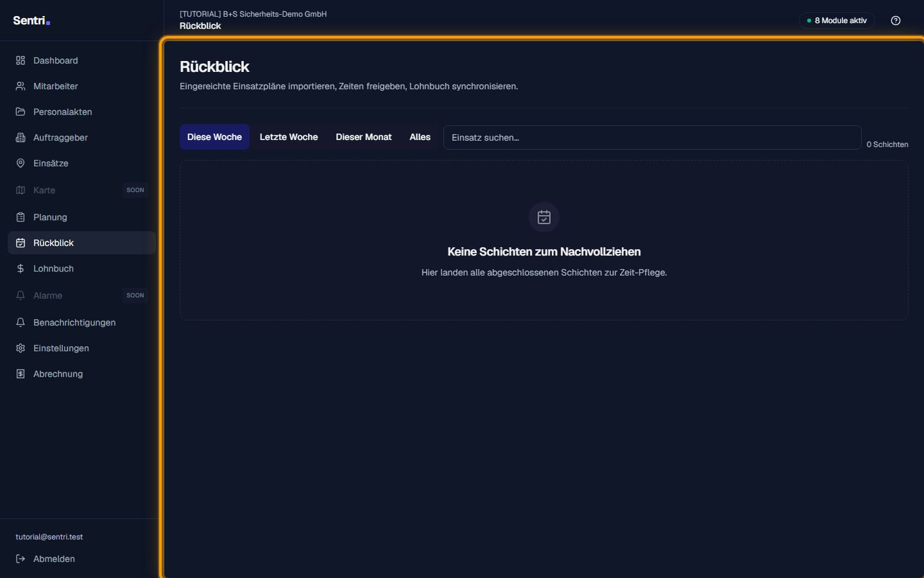Screen dimensions: 924x578
Task: Select Rückblick sidebar entry
Action: [81, 243]
